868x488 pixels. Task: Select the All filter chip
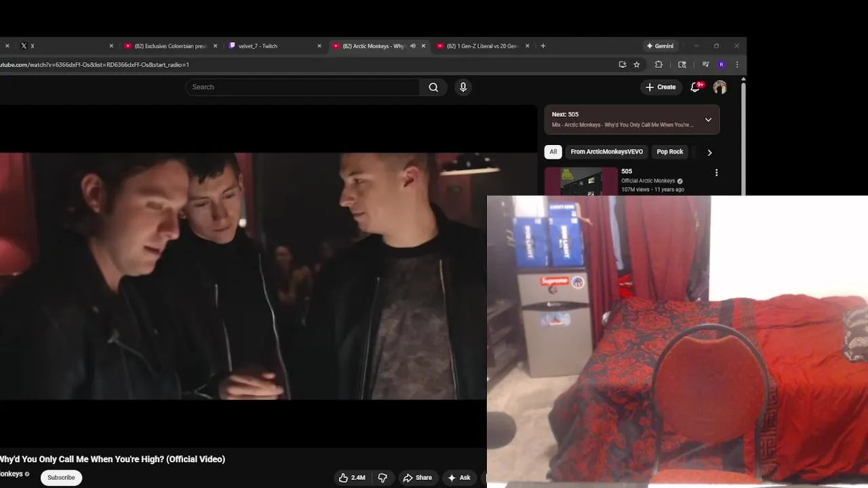(x=553, y=152)
